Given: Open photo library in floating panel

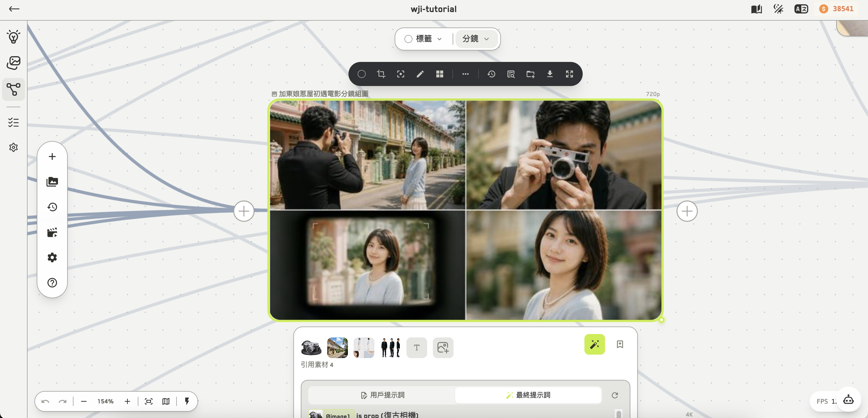Looking at the screenshot, I should click(52, 182).
